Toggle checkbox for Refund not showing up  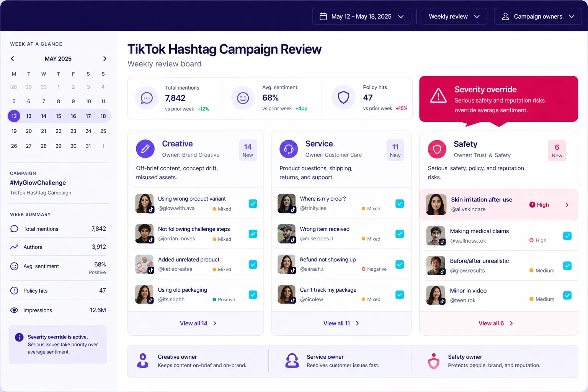(400, 264)
